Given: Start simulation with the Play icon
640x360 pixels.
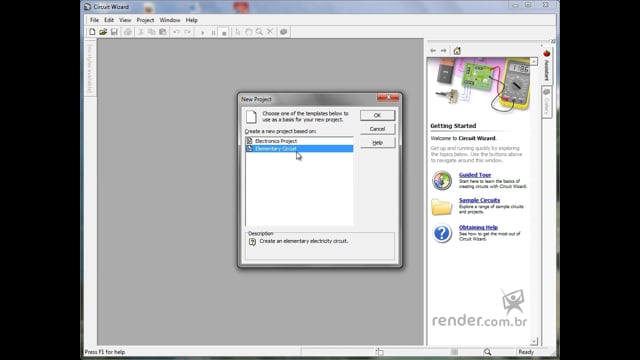Looking at the screenshot, I should tap(202, 32).
